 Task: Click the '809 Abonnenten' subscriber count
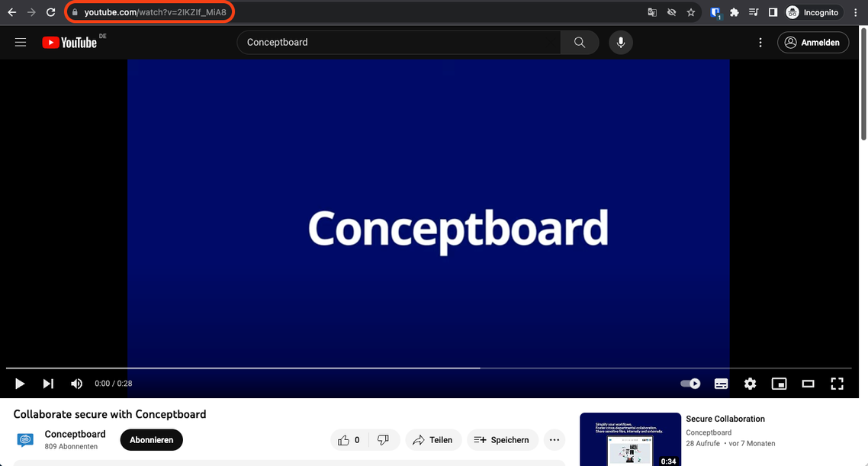(x=72, y=447)
